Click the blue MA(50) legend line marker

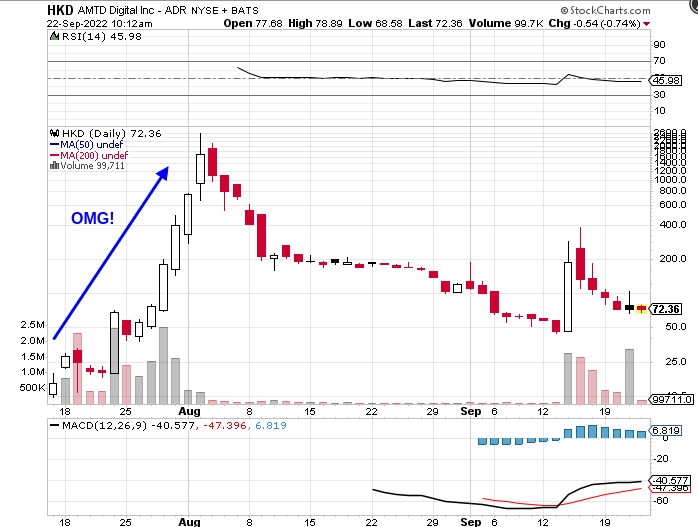(54, 145)
